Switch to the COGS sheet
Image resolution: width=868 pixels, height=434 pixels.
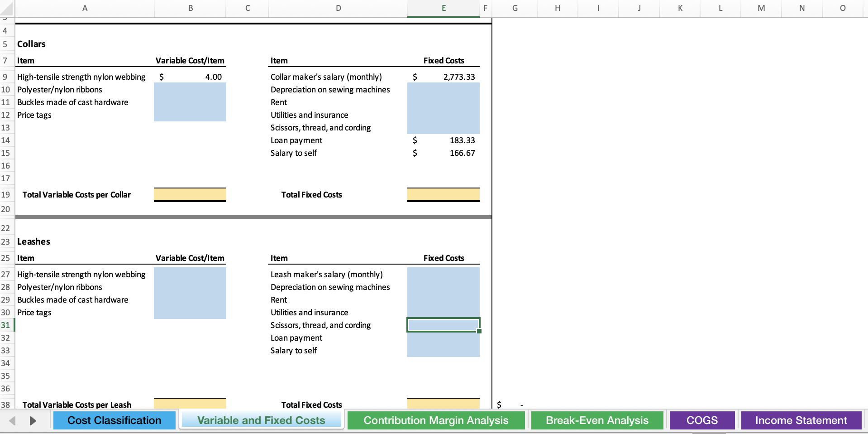tap(702, 420)
